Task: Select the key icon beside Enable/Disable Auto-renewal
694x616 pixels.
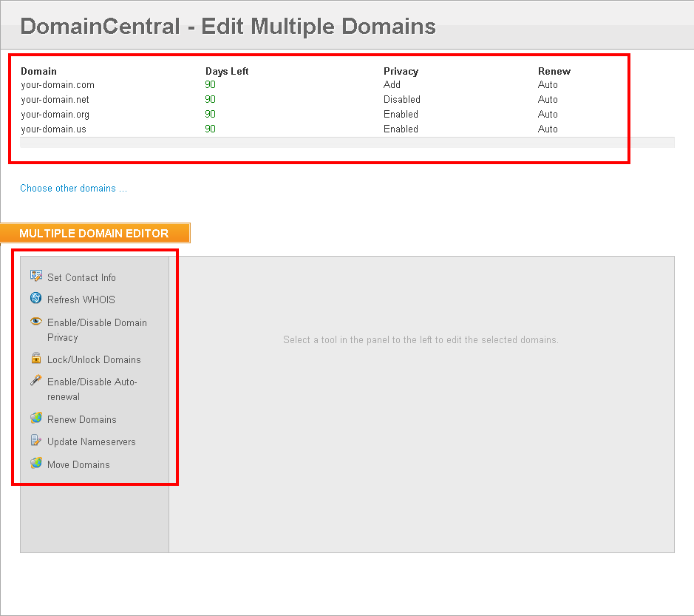Action: 36,381
